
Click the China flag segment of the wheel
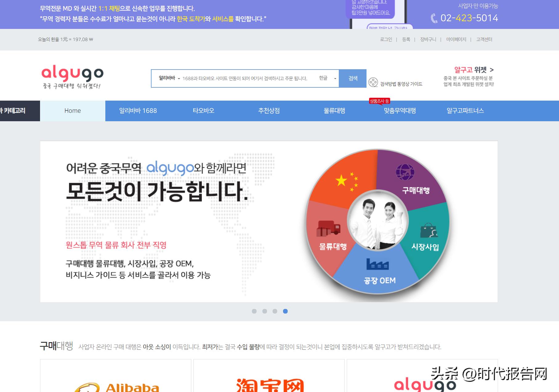347,181
